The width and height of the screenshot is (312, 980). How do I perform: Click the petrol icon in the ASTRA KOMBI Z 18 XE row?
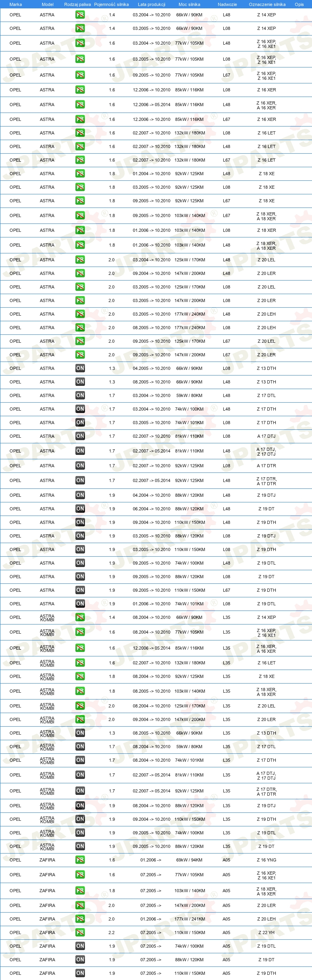tap(80, 676)
